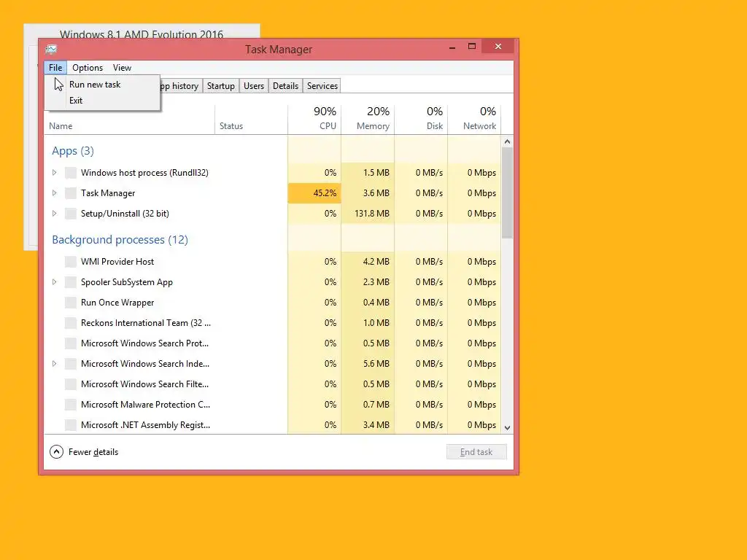
Task: Click the Microsoft Windows Search Filte... icon
Action: (71, 384)
